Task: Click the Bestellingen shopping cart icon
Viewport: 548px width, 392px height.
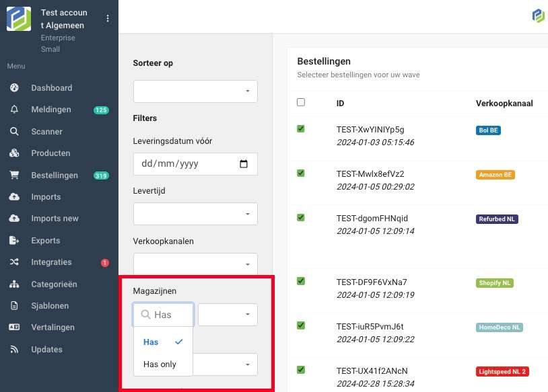Action: [x=14, y=175]
